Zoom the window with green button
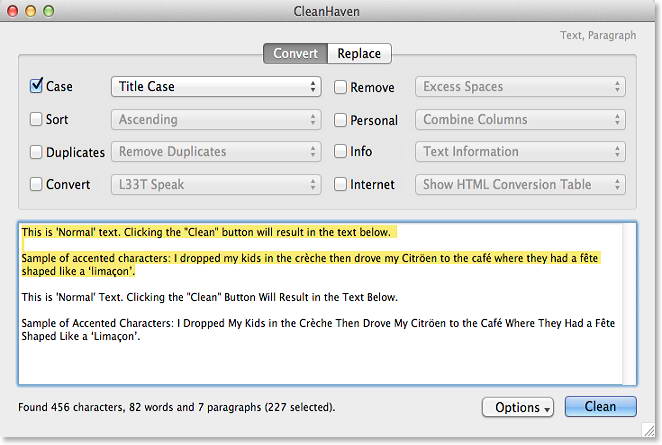The image size is (662, 445). point(49,11)
